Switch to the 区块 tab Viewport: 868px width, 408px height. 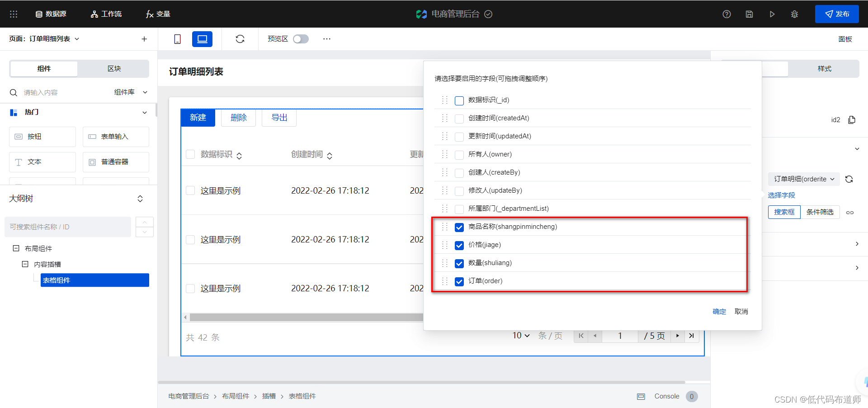point(114,69)
